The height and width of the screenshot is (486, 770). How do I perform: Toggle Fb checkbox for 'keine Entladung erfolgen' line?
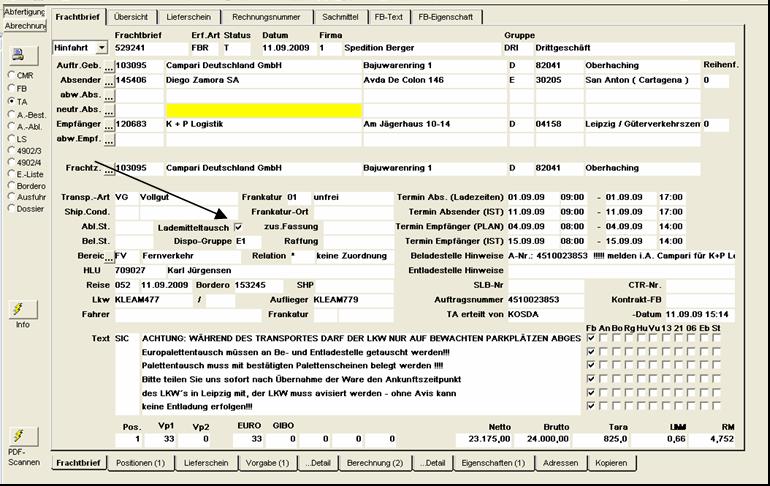point(591,406)
